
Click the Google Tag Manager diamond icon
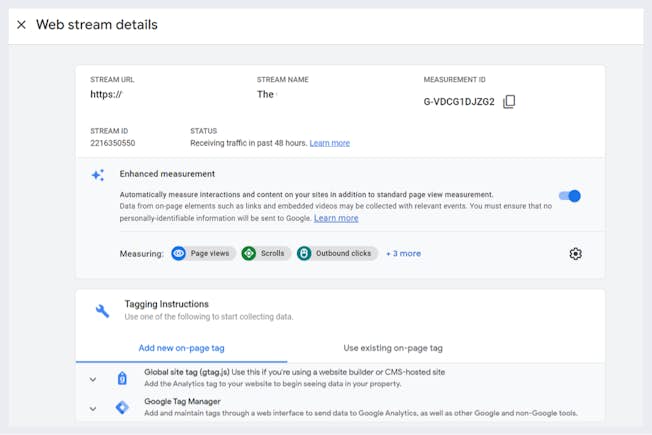coord(122,408)
